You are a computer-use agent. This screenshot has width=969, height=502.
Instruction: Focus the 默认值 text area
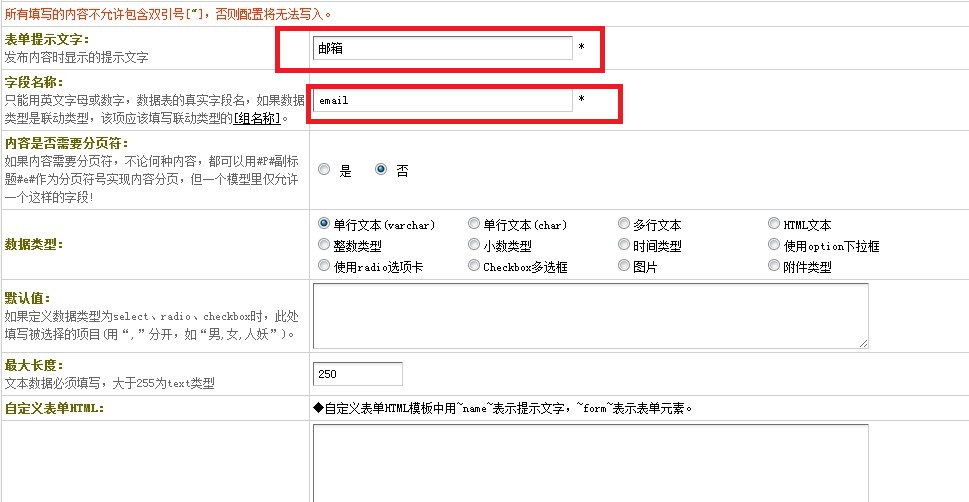(x=590, y=316)
